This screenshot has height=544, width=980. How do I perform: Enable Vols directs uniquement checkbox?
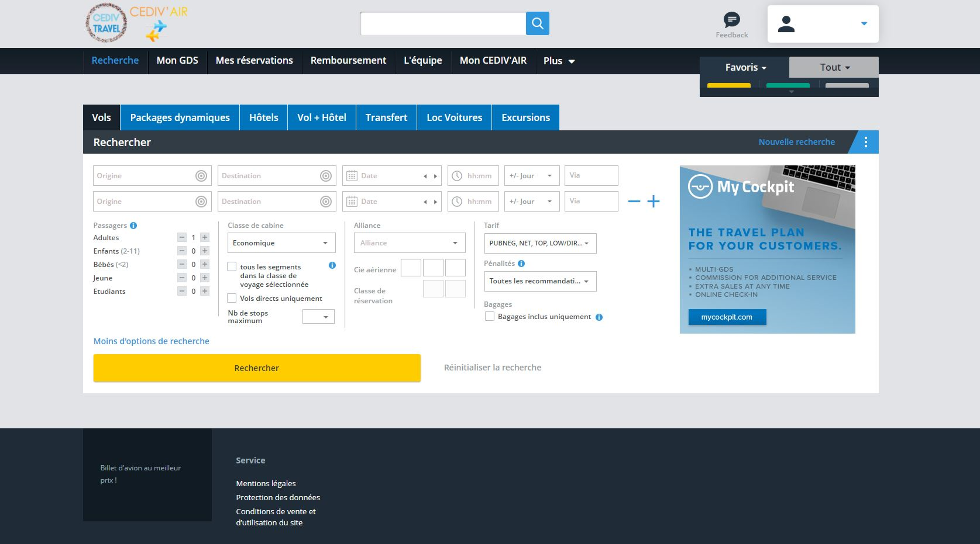[232, 298]
